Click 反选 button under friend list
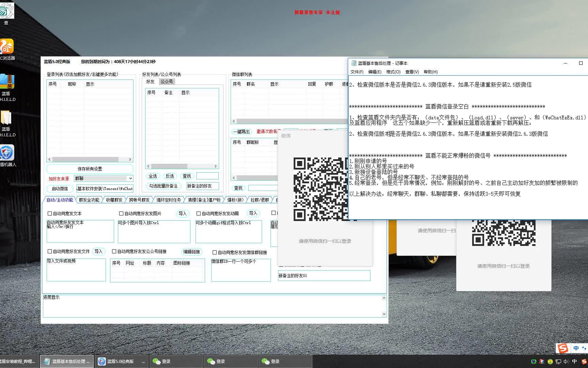Screen dimensions: 588x368 (x=170, y=176)
